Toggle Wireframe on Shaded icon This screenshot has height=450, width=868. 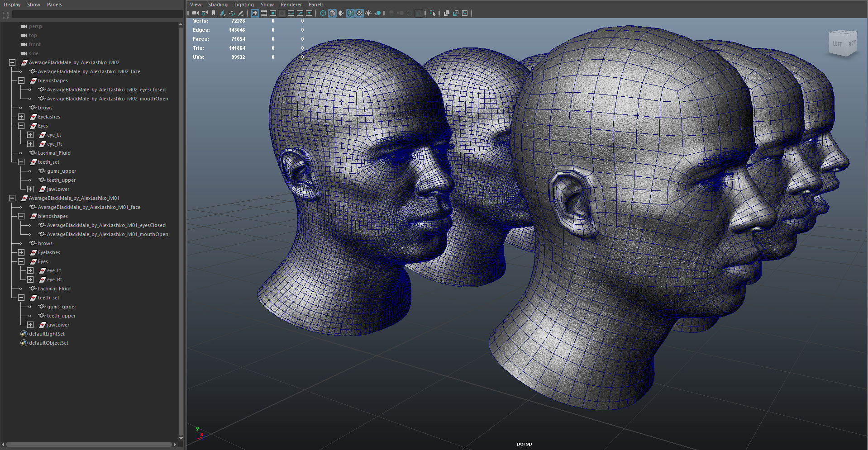coord(350,13)
